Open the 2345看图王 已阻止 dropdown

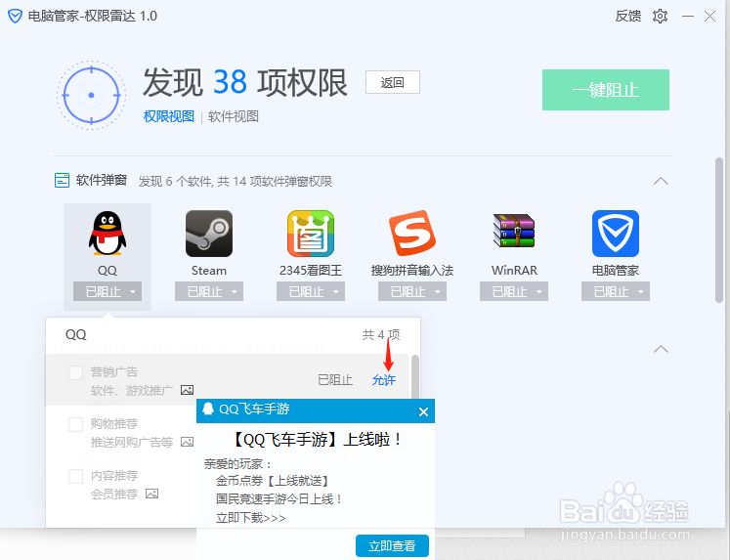point(311,291)
